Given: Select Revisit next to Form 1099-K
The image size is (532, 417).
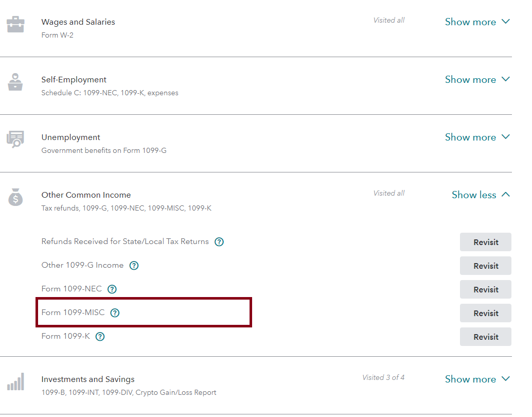Looking at the screenshot, I should pos(485,337).
